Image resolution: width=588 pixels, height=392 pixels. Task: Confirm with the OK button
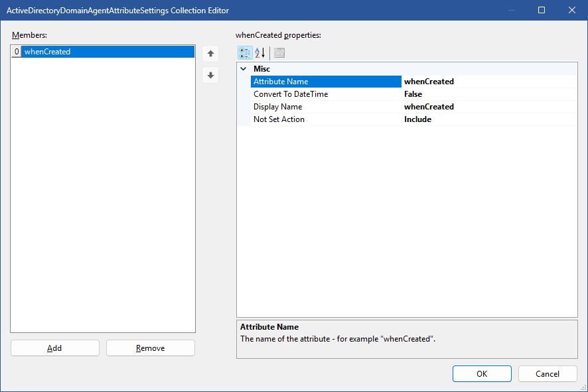[x=482, y=373]
